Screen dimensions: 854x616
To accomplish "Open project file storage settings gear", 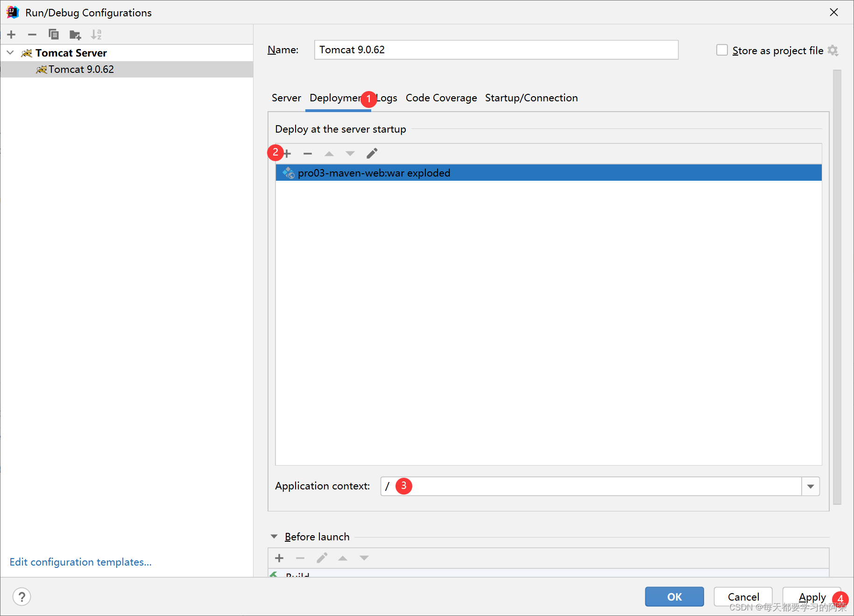I will tap(833, 50).
